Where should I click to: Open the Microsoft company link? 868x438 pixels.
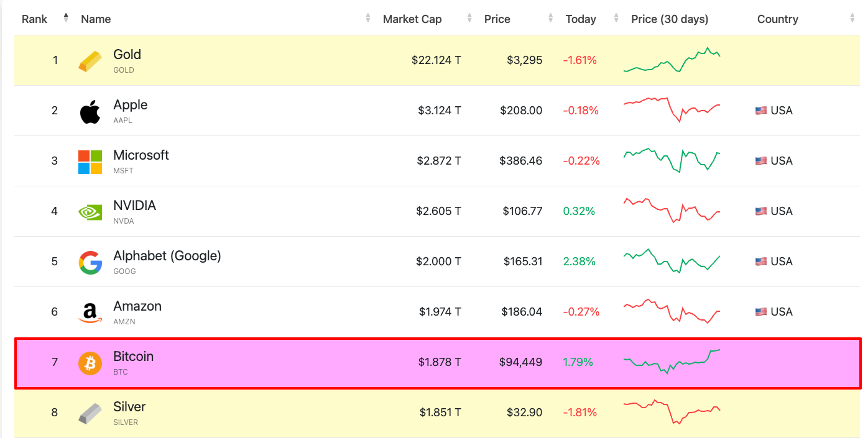141,155
